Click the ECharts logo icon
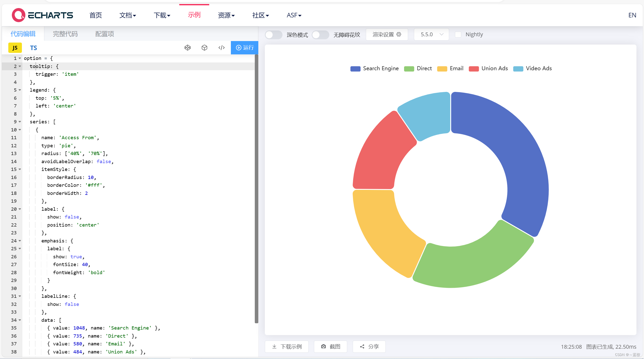The image size is (644, 359). pos(18,15)
